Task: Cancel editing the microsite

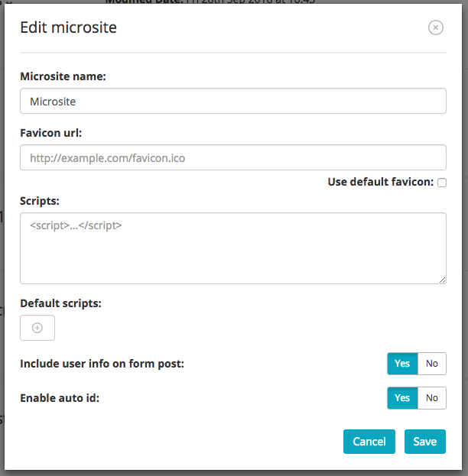Action: click(x=369, y=442)
